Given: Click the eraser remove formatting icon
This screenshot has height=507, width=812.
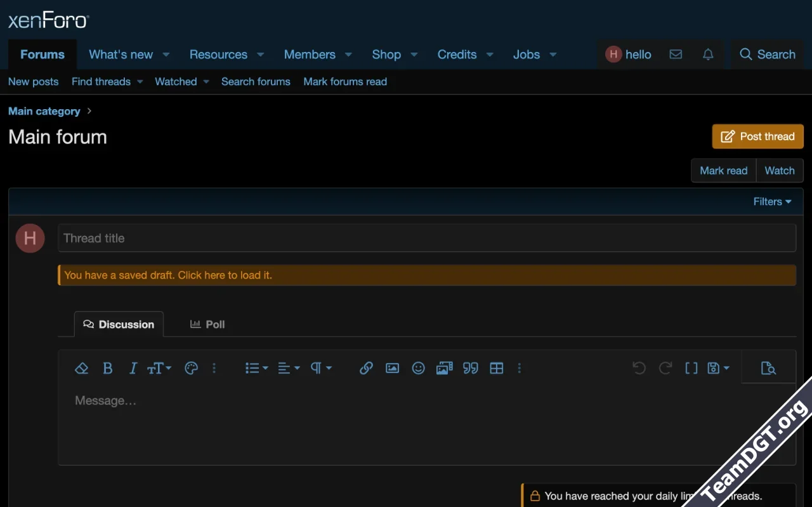Looking at the screenshot, I should [81, 368].
